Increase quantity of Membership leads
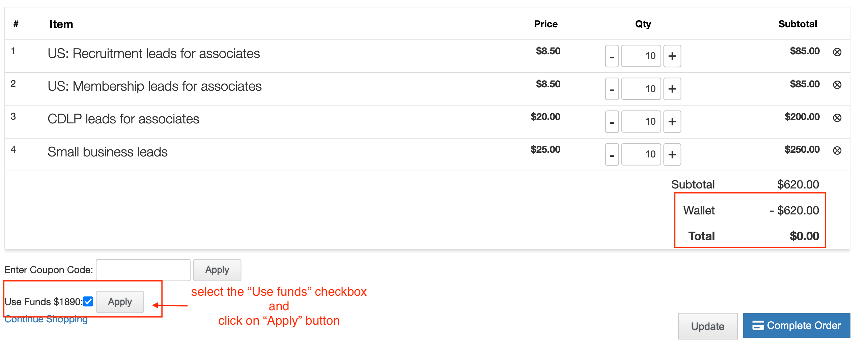868x353 pixels. 672,89
